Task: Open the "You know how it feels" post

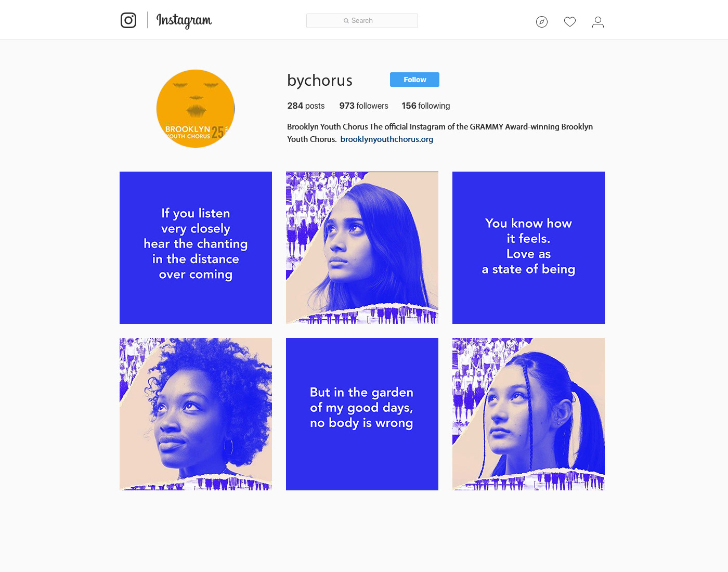Action: click(x=528, y=248)
